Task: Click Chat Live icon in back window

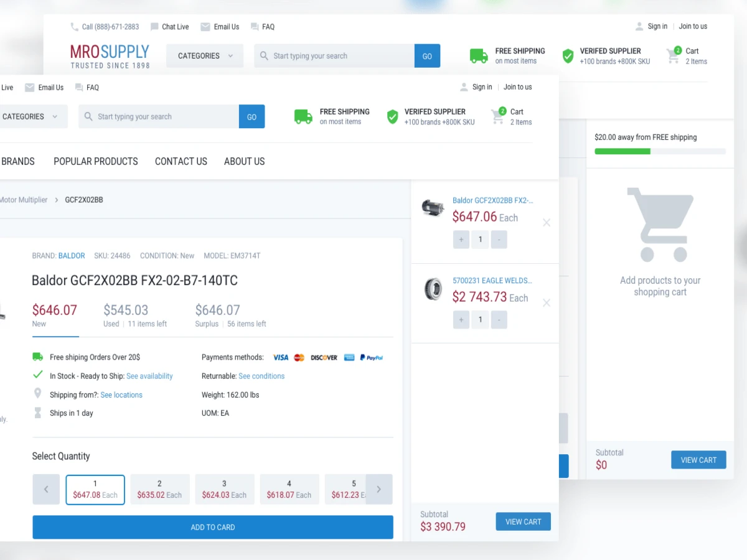Action: [x=154, y=27]
